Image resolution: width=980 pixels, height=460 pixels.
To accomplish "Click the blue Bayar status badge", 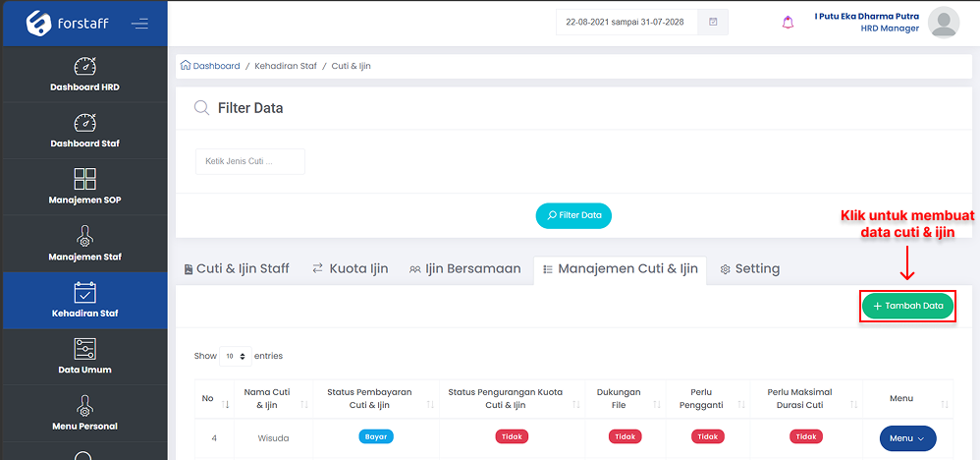I will [376, 436].
